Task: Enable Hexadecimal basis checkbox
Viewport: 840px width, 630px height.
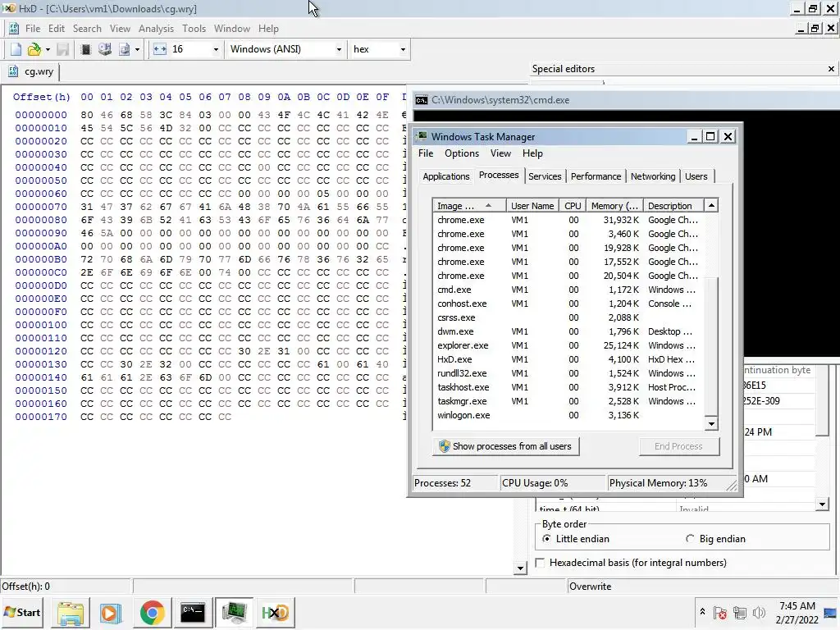Action: 540,563
